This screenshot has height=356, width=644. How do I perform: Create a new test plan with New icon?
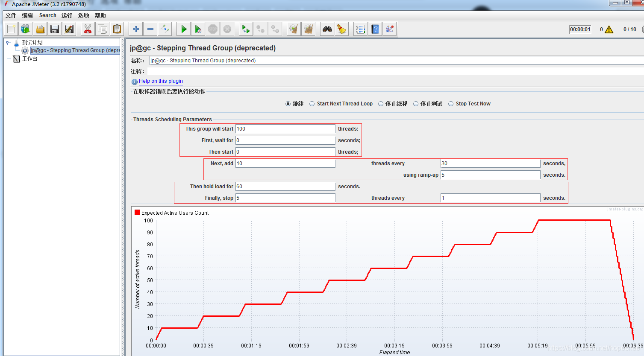pos(11,29)
